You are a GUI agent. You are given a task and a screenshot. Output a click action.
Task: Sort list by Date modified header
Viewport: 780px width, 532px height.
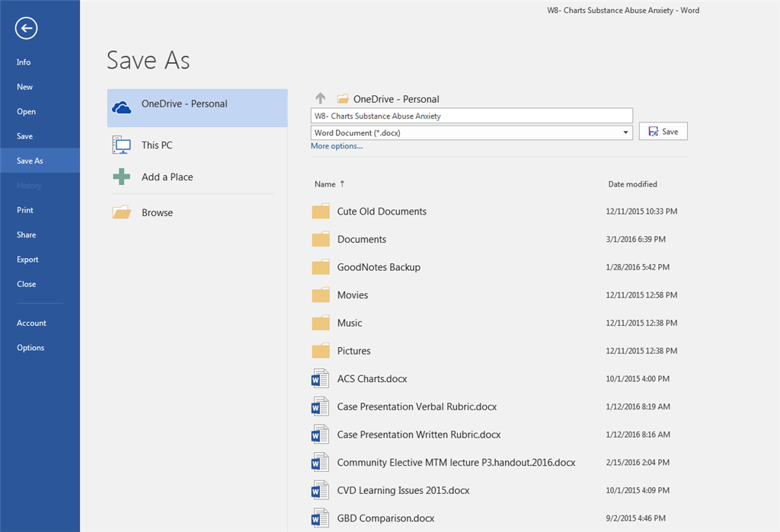632,184
